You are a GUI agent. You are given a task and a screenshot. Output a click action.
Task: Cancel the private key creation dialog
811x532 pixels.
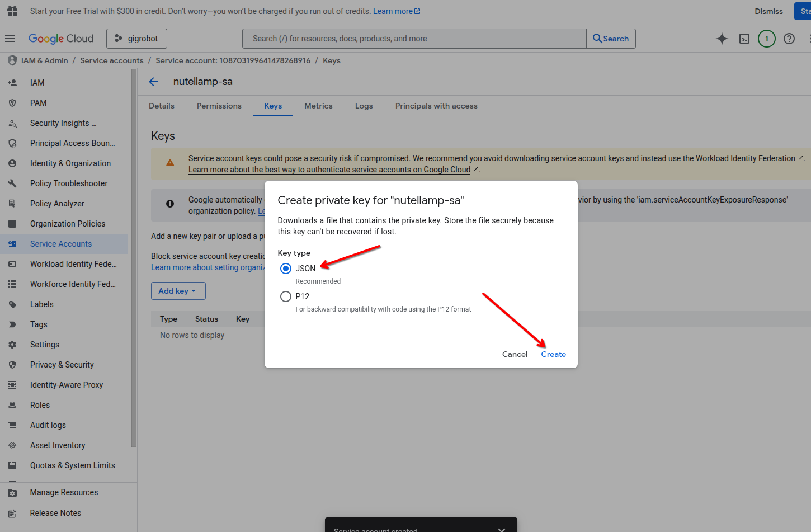point(515,354)
